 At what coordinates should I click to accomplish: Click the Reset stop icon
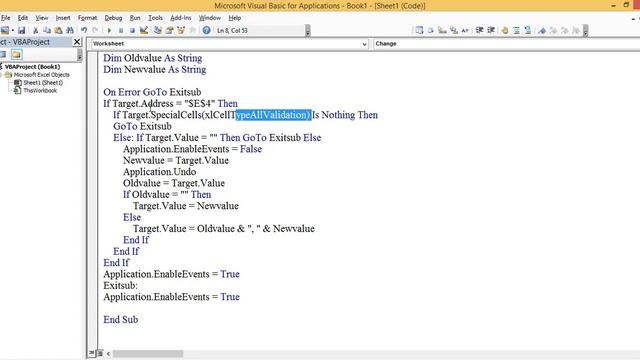coord(132,30)
